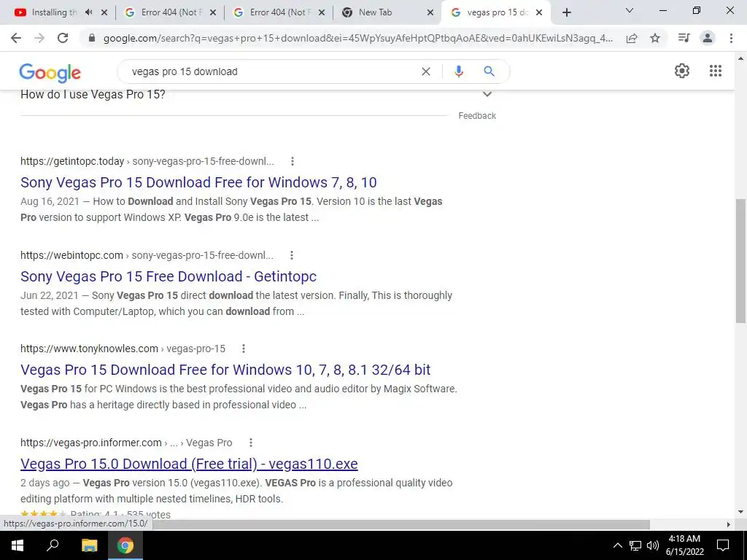Image resolution: width=747 pixels, height=560 pixels.
Task: Open taskbar search
Action: pos(53,545)
